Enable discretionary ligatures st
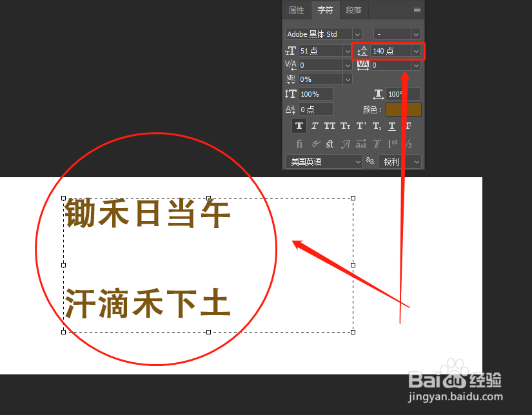Viewport: 532px width, 415px height. click(330, 144)
